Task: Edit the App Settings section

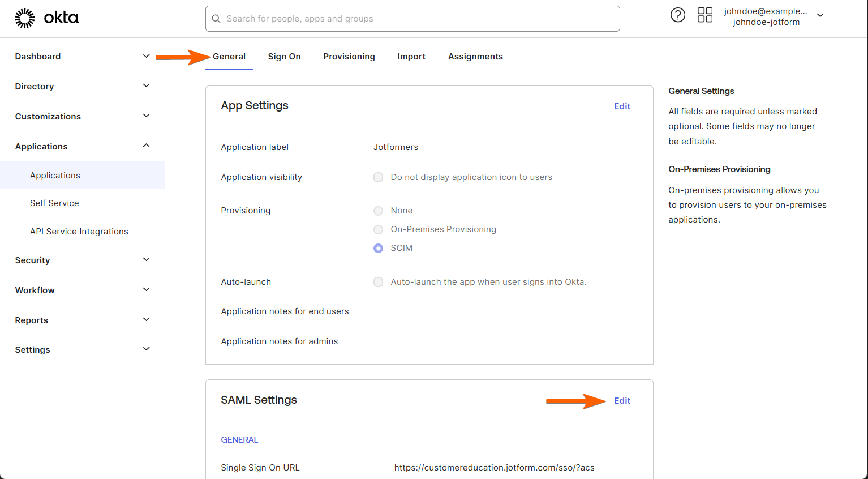Action: click(622, 106)
